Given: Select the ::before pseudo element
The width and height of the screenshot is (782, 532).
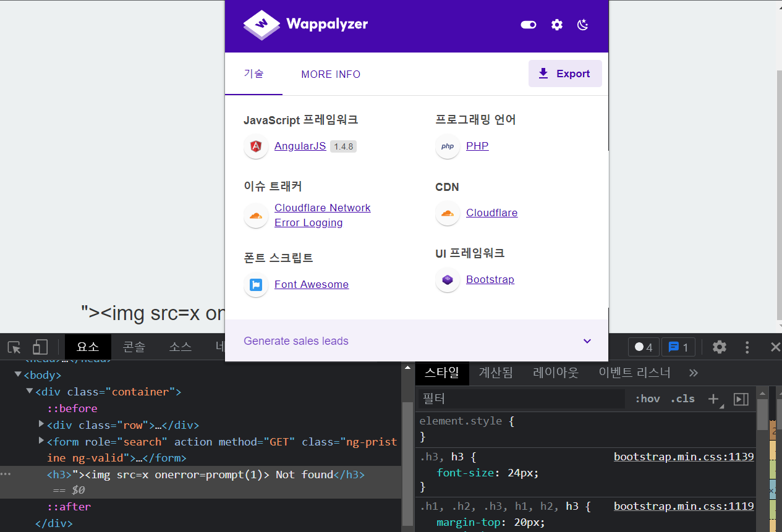Looking at the screenshot, I should coord(72,408).
